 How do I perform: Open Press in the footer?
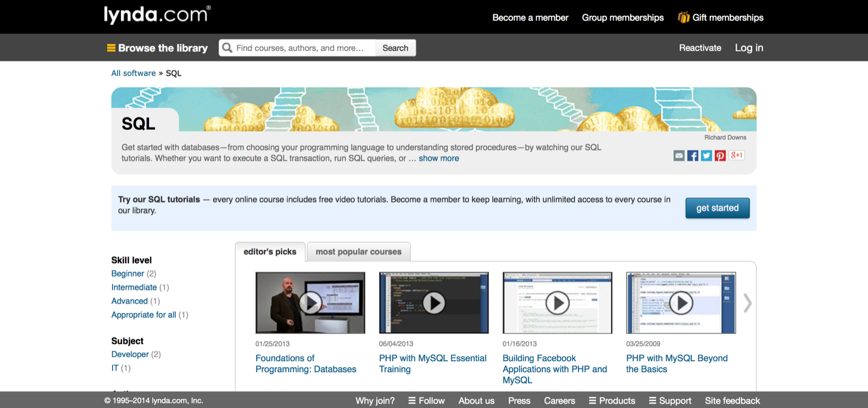point(519,401)
